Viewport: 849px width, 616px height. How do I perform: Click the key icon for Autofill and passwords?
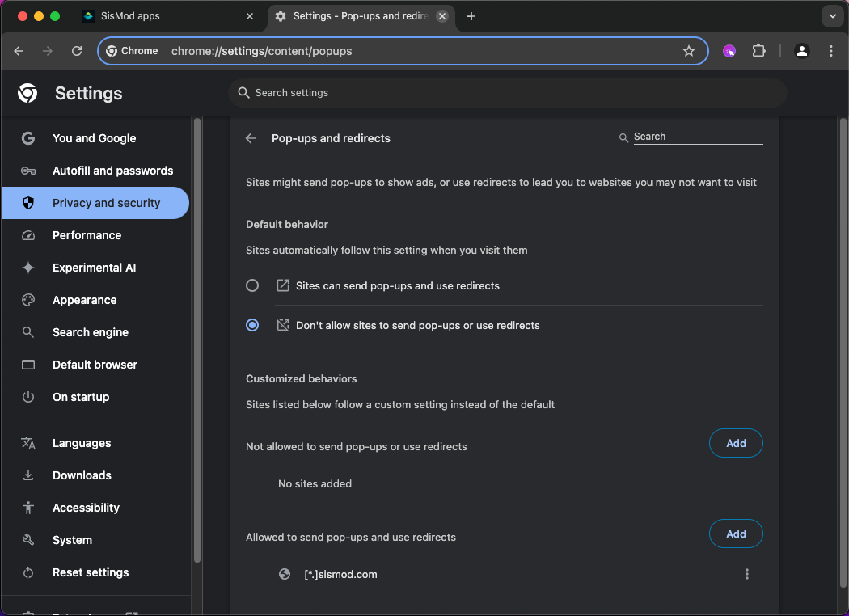click(28, 171)
